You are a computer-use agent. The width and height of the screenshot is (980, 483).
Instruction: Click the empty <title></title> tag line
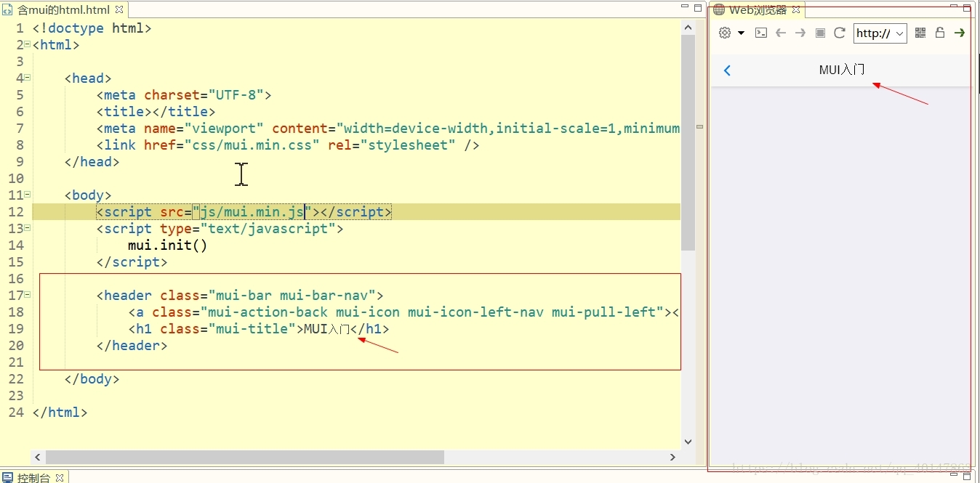pos(156,112)
